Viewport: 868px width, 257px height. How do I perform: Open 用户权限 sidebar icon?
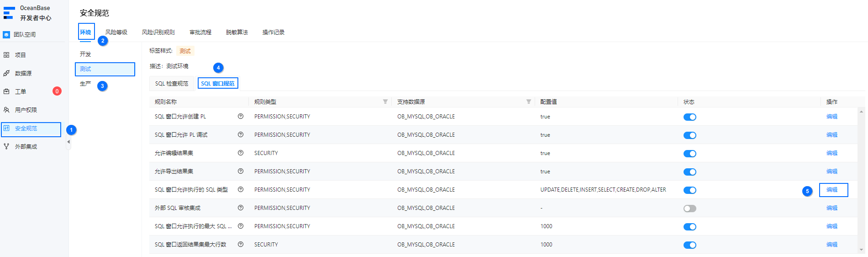point(6,110)
